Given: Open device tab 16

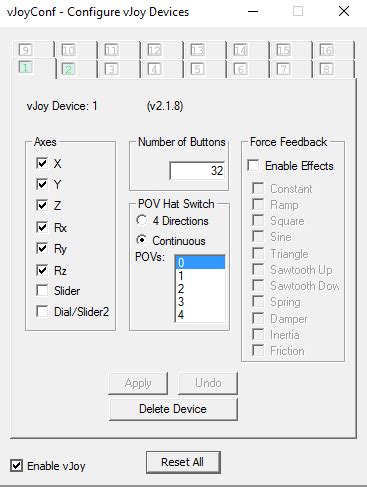Looking at the screenshot, I should pos(334,50).
